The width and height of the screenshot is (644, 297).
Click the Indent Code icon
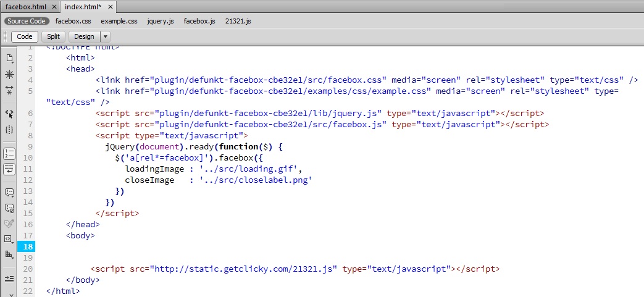[9, 279]
